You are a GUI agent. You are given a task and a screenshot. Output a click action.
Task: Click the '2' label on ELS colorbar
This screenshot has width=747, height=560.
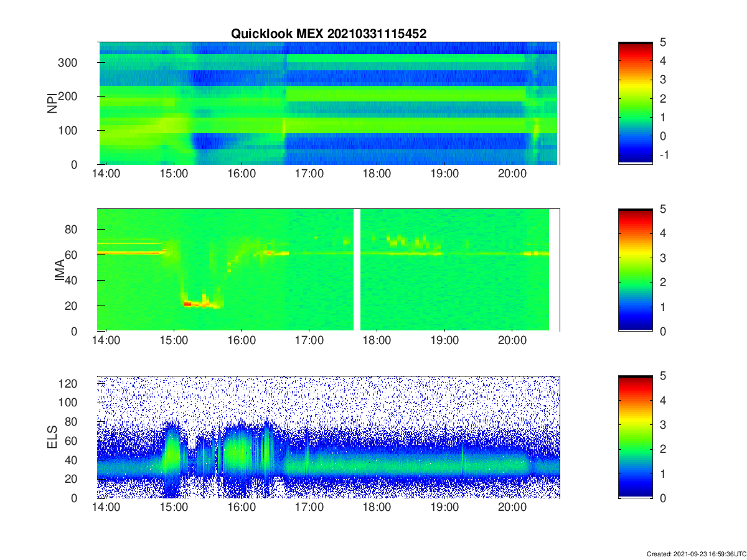[664, 449]
